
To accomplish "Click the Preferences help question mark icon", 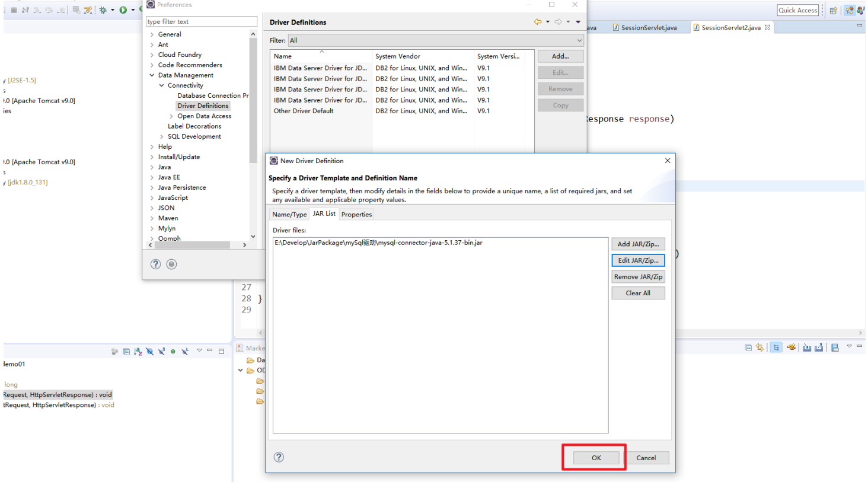I will [155, 264].
